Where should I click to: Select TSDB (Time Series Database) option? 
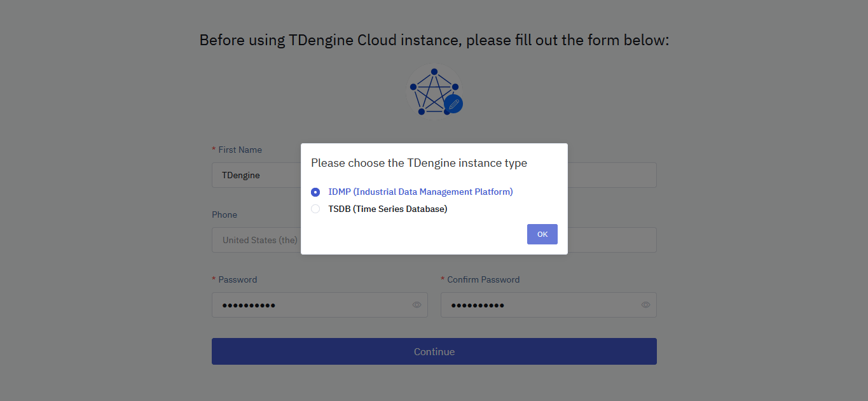(x=315, y=208)
